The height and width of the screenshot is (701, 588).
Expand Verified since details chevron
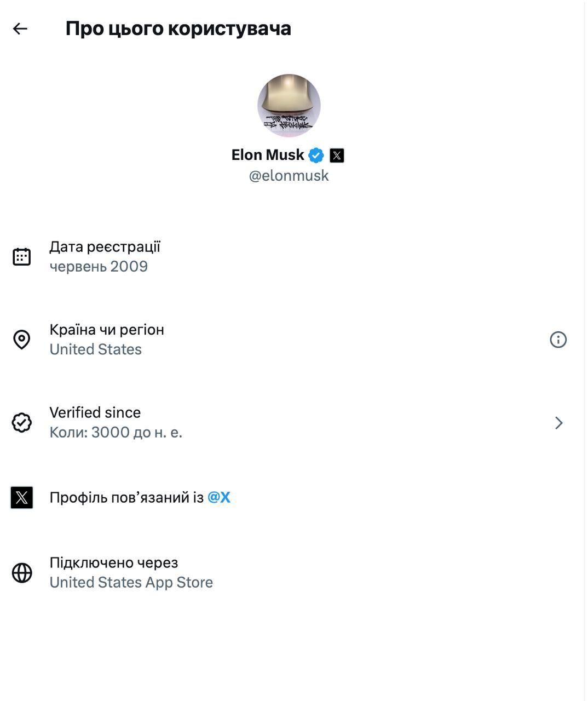pyautogui.click(x=558, y=423)
